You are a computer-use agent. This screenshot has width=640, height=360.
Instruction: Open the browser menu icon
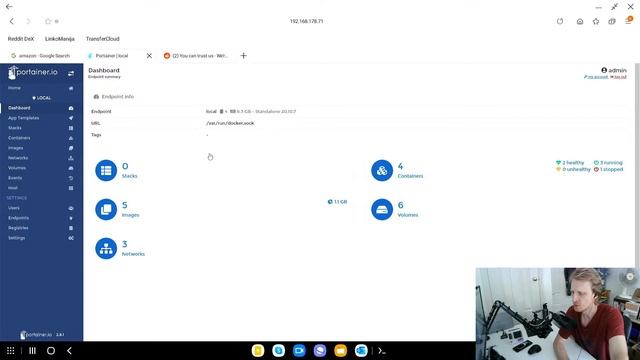click(628, 21)
